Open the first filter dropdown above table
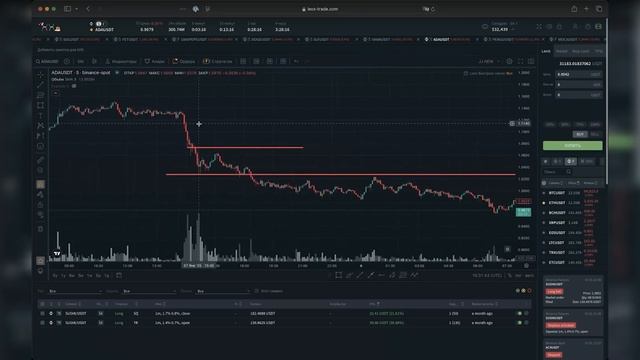 [75, 291]
